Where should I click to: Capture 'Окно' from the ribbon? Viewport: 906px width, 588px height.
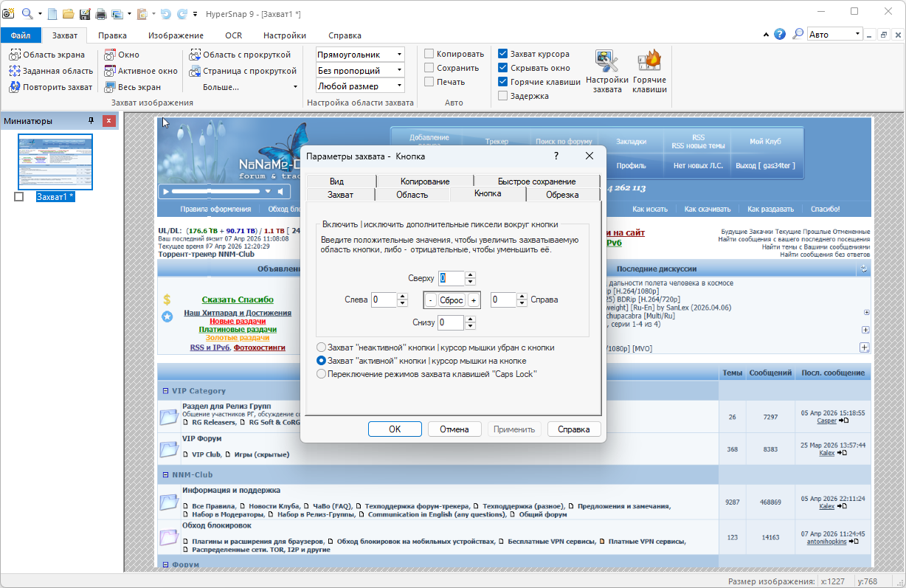click(x=122, y=55)
